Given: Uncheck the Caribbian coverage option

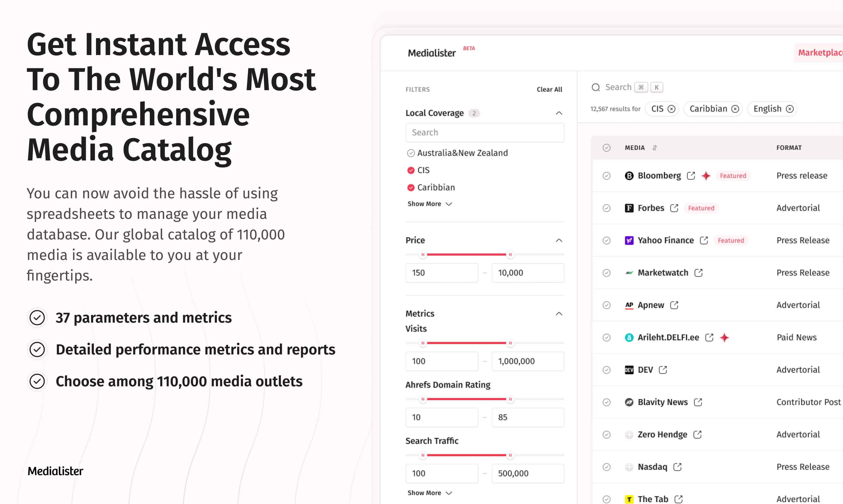Looking at the screenshot, I should pyautogui.click(x=411, y=187).
